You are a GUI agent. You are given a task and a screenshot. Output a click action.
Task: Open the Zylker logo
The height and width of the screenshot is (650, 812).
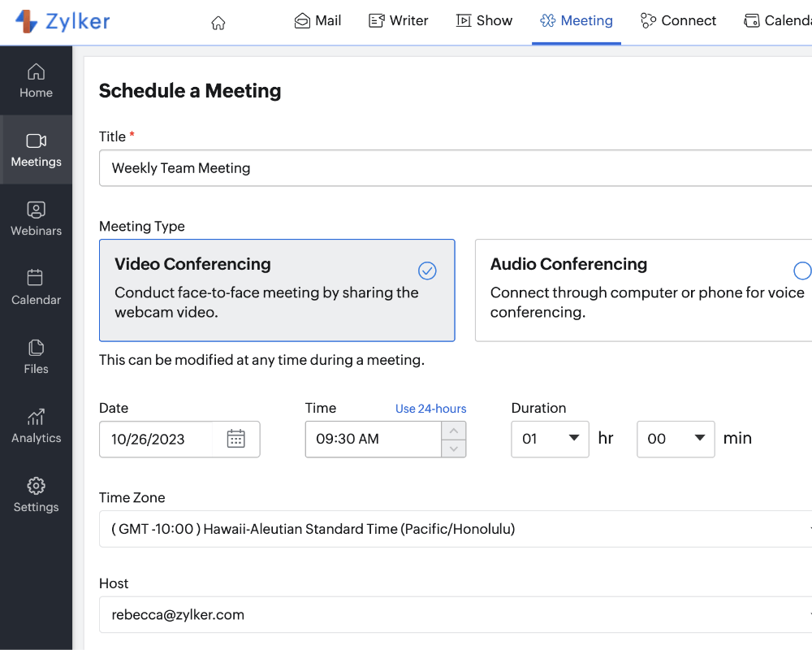[x=63, y=22]
